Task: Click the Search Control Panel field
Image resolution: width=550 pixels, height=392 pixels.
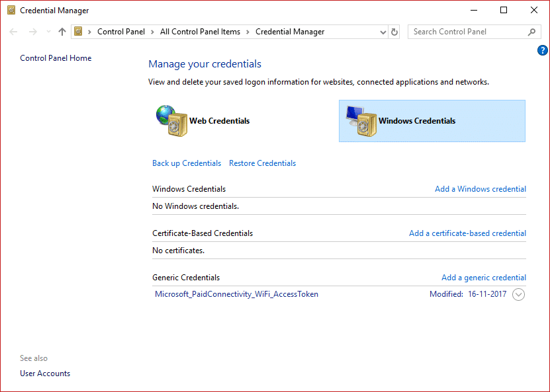Action: pos(467,32)
